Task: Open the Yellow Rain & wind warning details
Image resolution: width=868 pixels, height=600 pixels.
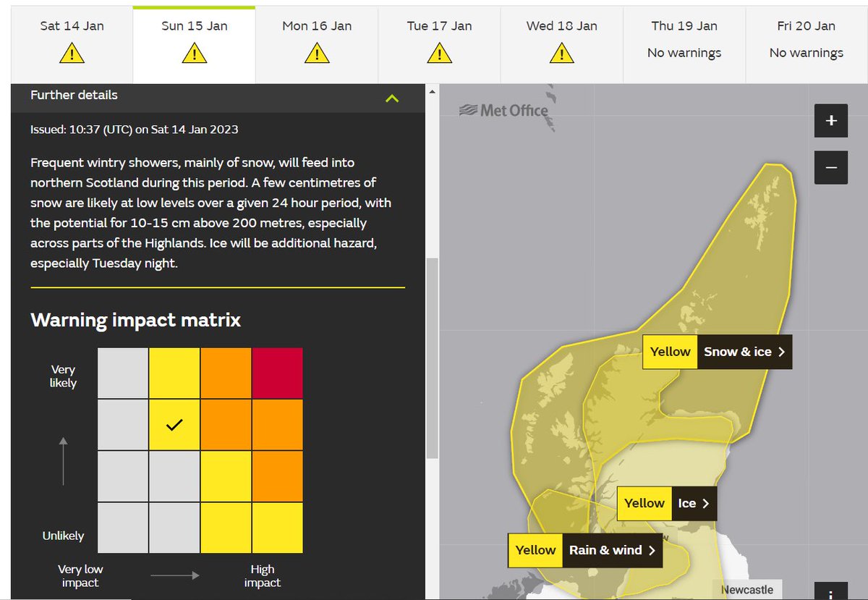Action: tap(612, 550)
